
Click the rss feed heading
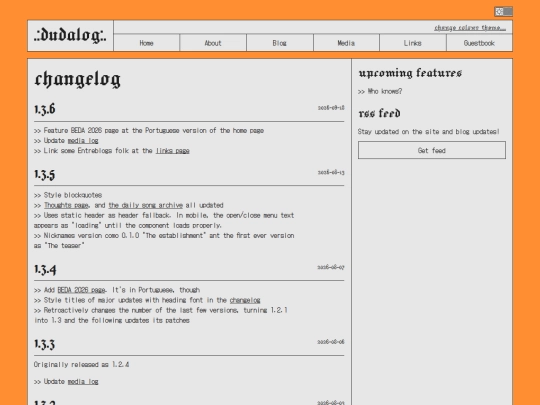click(x=379, y=113)
